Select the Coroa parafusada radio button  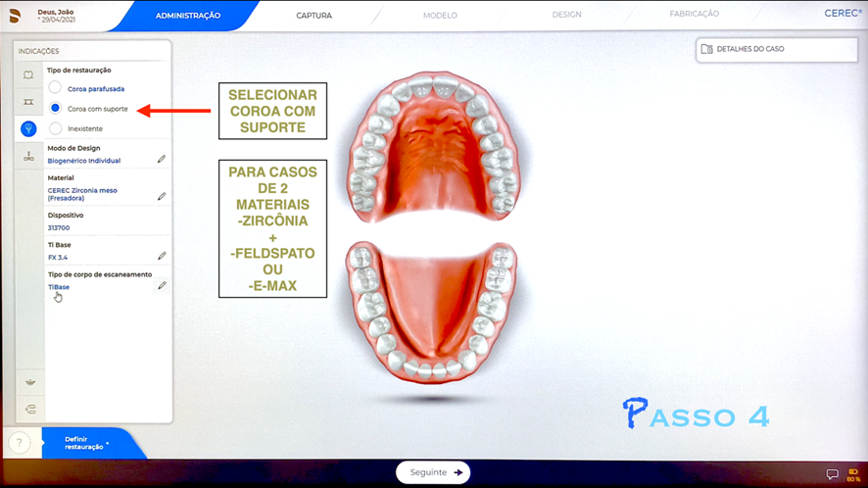pos(56,88)
